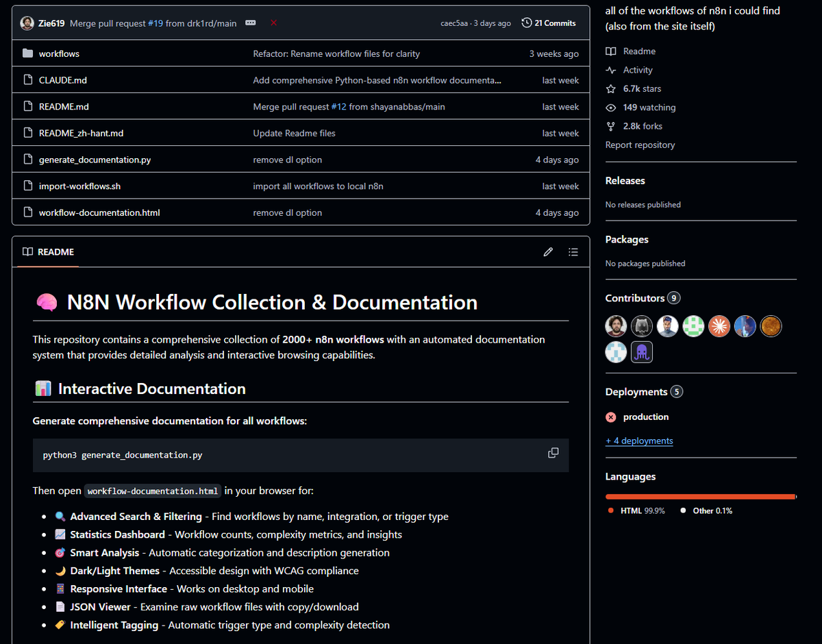Open pull request #19 link
The image size is (822, 644).
pos(155,23)
